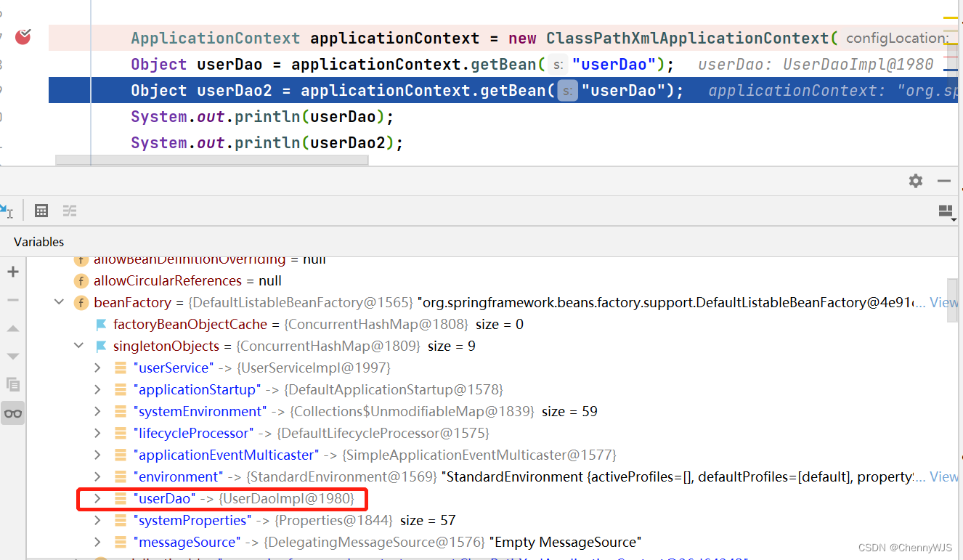
Task: Click editor horizontal scrollbar
Action: pos(212,160)
